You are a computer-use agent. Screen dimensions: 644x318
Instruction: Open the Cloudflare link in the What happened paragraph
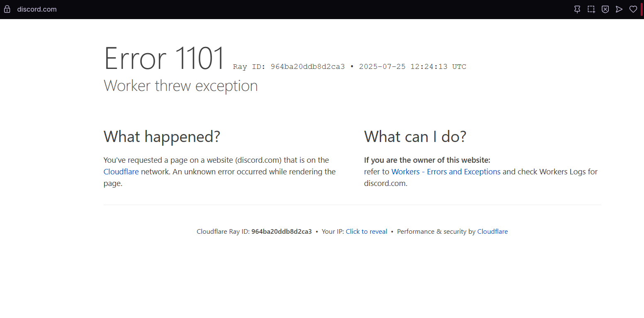point(121,171)
